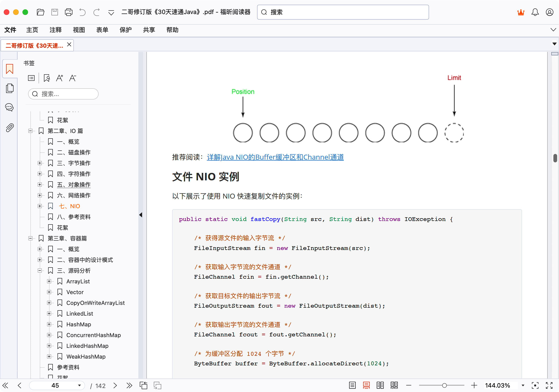Expand the 七、NIO bookmark node

(x=40, y=206)
